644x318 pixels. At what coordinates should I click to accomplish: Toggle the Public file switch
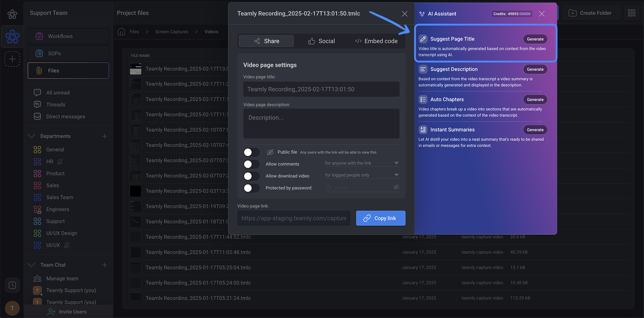coord(252,152)
